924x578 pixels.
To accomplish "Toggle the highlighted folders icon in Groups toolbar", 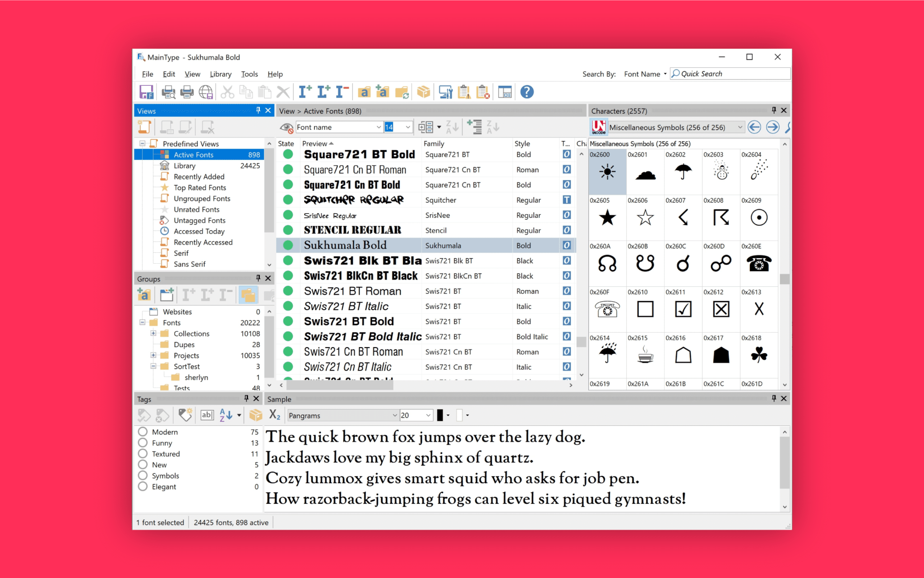I will coord(248,295).
